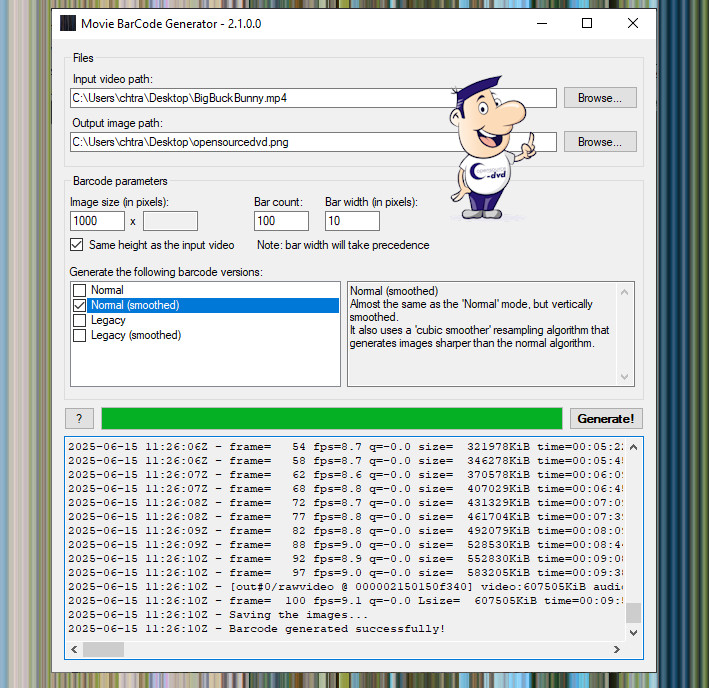This screenshot has width=709, height=688.
Task: Click the Bar count field
Action: [281, 221]
